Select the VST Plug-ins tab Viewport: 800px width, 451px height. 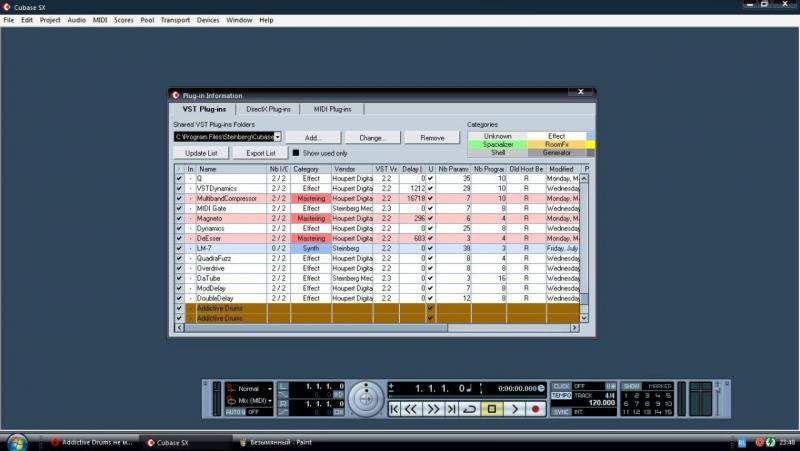204,109
